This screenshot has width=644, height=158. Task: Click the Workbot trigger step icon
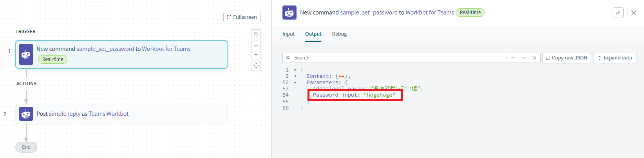[26, 54]
